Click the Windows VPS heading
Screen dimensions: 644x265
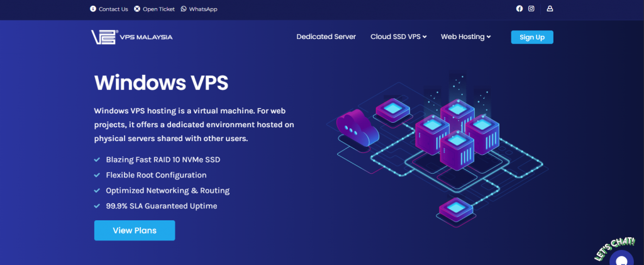pyautogui.click(x=161, y=82)
